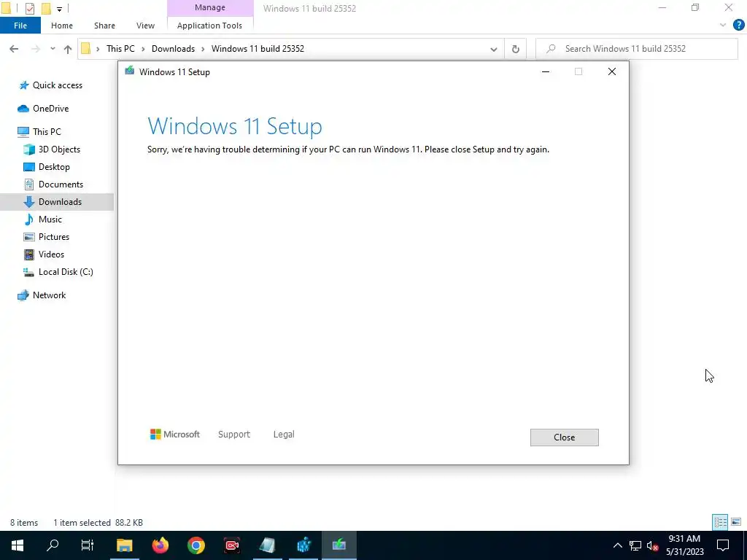The width and height of the screenshot is (747, 560).
Task: Open Task View from the taskbar
Action: click(x=88, y=545)
